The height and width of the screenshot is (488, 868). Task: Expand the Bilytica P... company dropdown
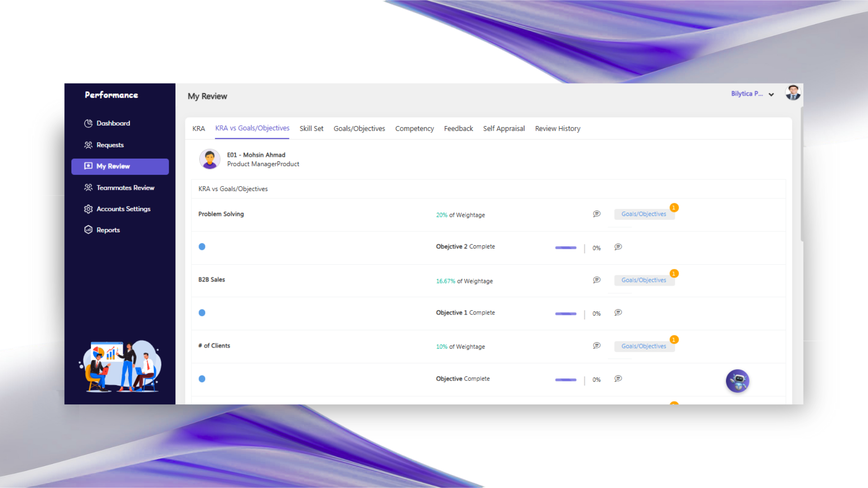[753, 94]
